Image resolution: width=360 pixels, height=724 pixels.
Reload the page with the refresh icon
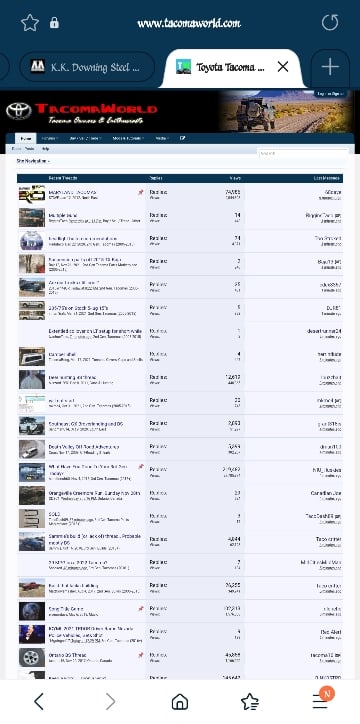[x=330, y=22]
